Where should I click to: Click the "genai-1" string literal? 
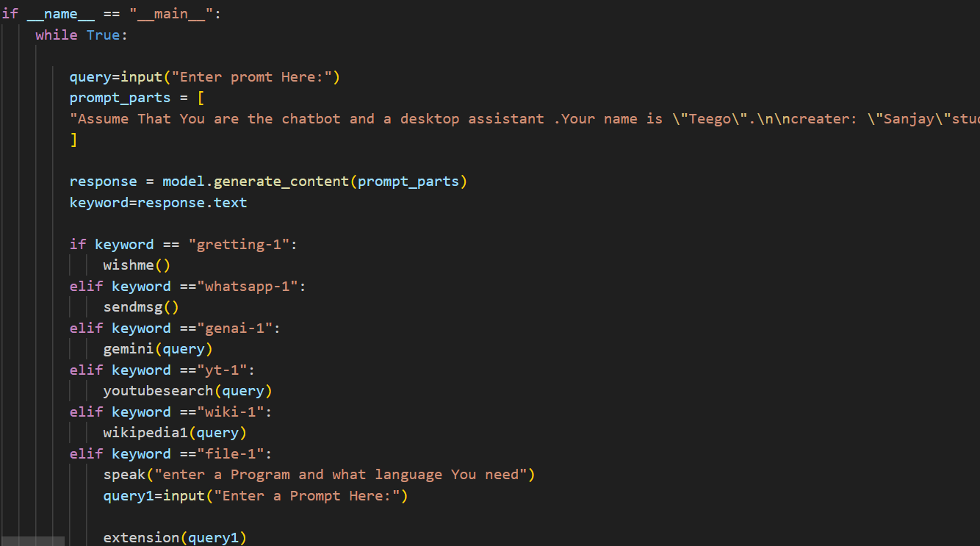[234, 328]
